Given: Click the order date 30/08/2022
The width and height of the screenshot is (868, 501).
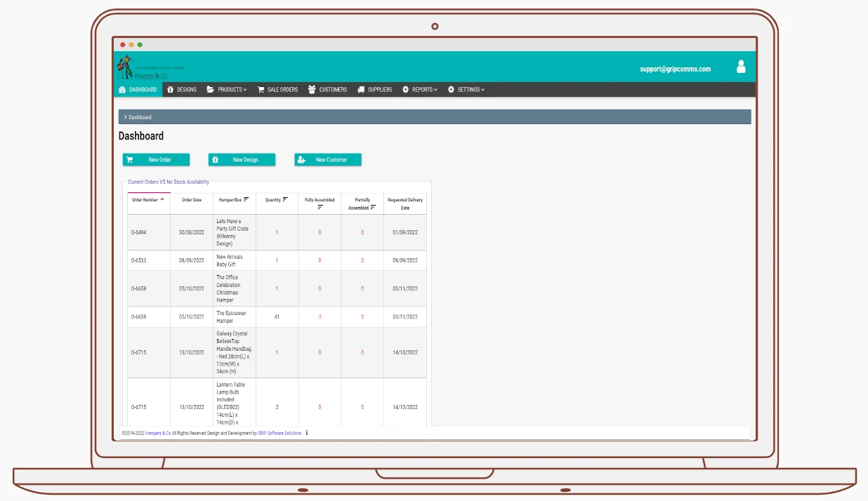Looking at the screenshot, I should click(192, 232).
